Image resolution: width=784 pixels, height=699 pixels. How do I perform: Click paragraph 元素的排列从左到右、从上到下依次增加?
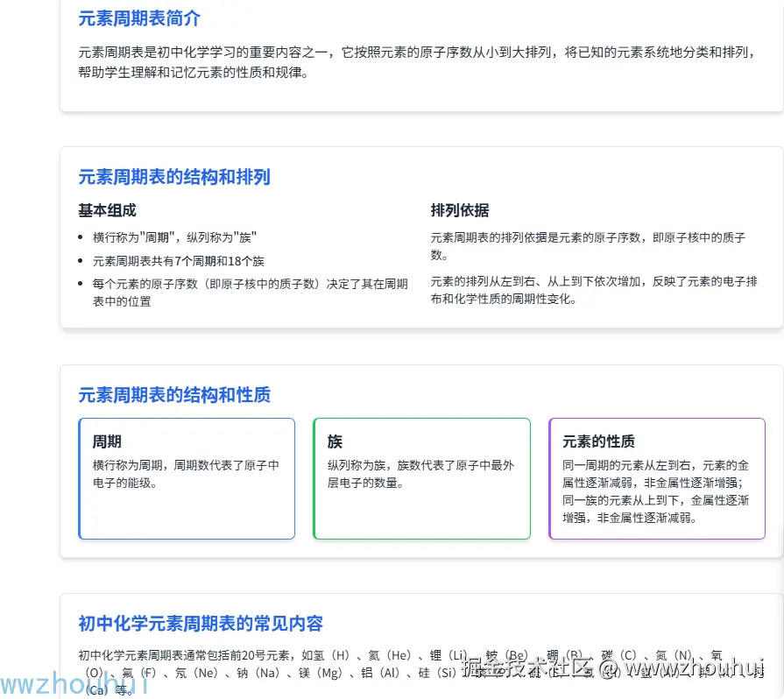[594, 290]
